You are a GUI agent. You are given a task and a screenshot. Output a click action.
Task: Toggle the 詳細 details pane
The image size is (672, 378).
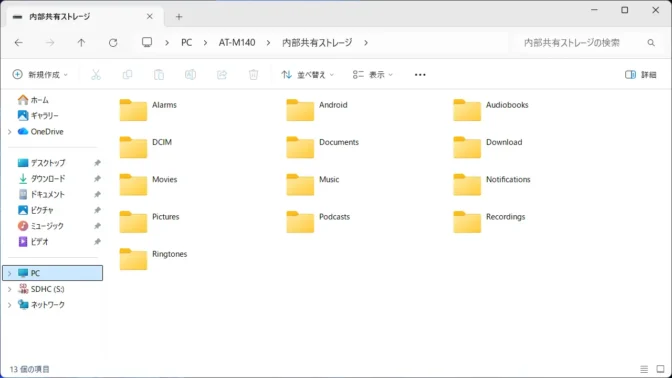(641, 75)
